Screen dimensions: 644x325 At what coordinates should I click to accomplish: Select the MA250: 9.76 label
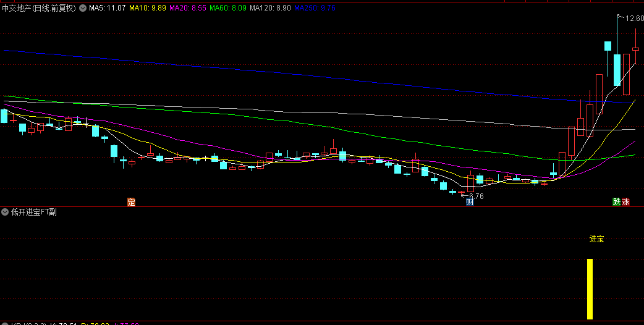click(x=315, y=8)
